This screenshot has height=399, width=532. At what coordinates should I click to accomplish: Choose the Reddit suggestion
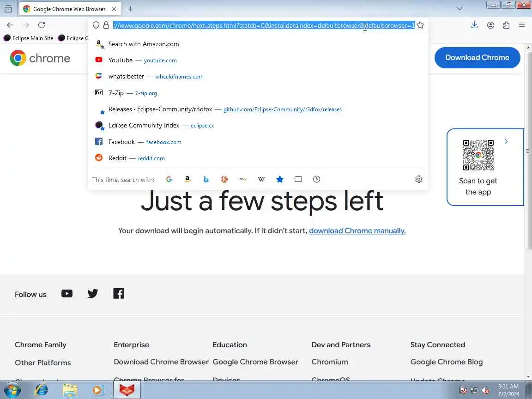pyautogui.click(x=258, y=158)
